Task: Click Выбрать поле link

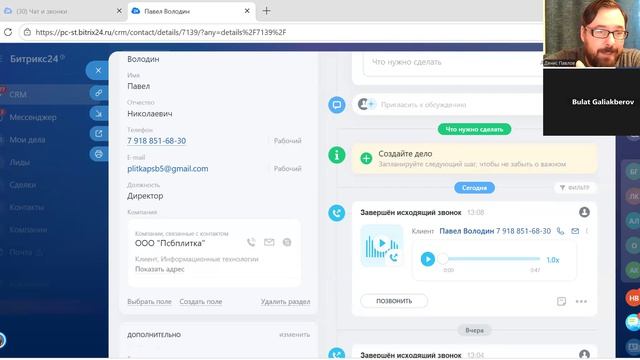Action: 149,302
